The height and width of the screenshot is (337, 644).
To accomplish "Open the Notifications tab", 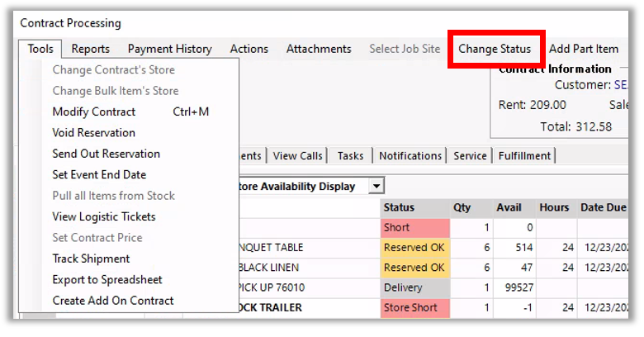I will coord(410,156).
